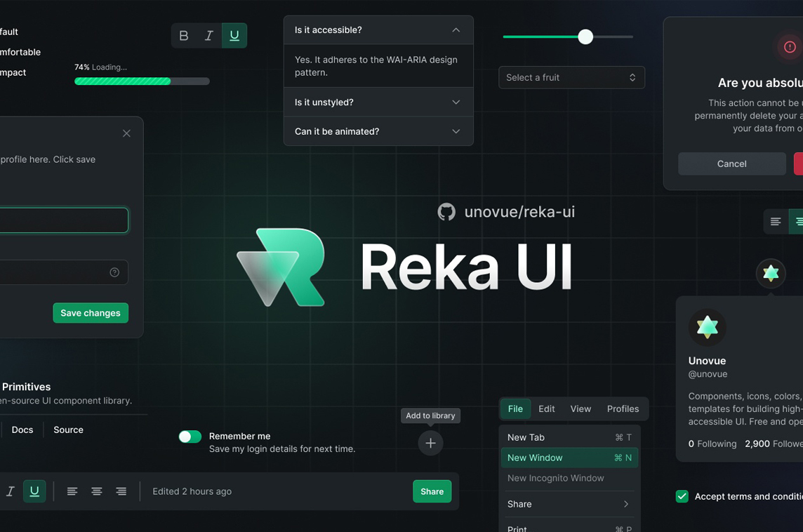Choose New Incognito Window menu item
Image resolution: width=803 pixels, height=532 pixels.
569,478
